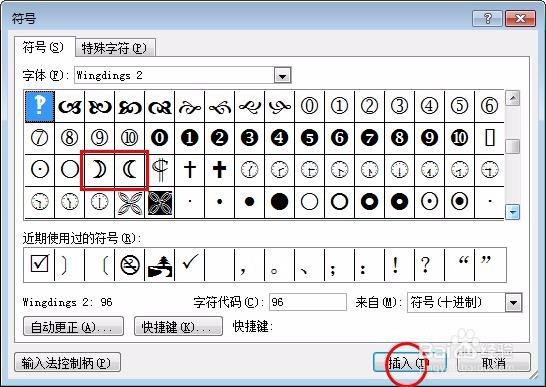Pick the semicolon in recent symbols
This screenshot has width=546, height=387.
click(339, 265)
